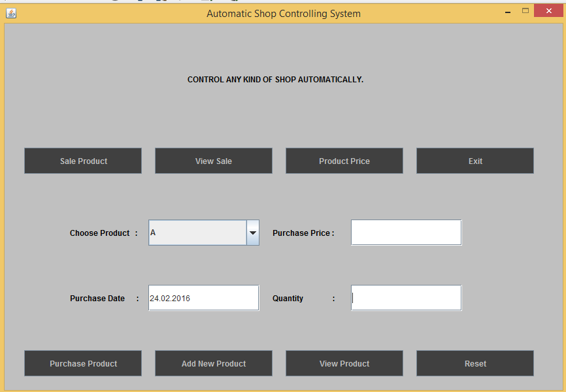This screenshot has width=566, height=392.
Task: Click "Add New Product"
Action: pos(213,363)
